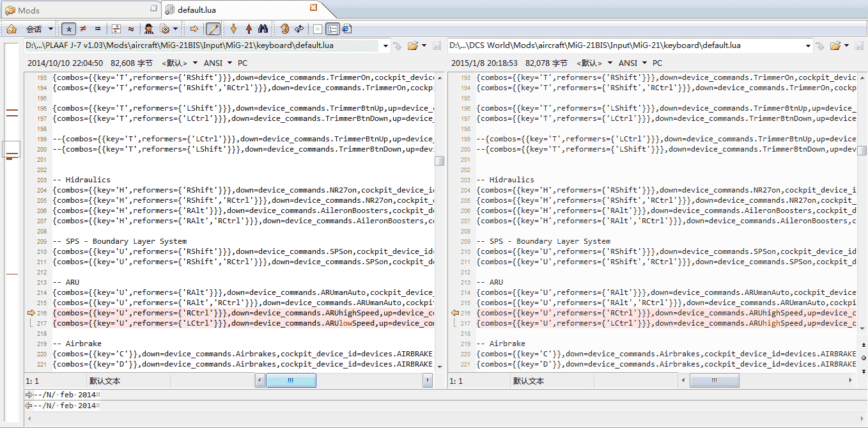The height and width of the screenshot is (428, 868).
Task: Click left pane vertical scrollbar thumb
Action: point(439,161)
